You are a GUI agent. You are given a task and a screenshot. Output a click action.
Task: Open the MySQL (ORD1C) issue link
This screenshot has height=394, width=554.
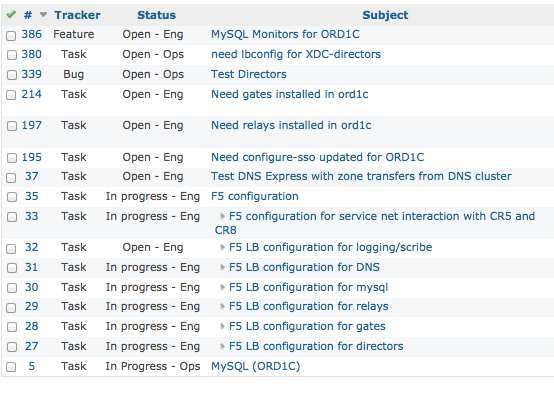click(255, 366)
